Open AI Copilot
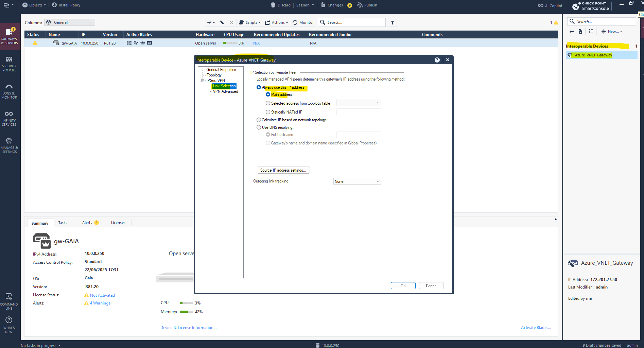Screen dimensions: 644x348 [x=550, y=5]
